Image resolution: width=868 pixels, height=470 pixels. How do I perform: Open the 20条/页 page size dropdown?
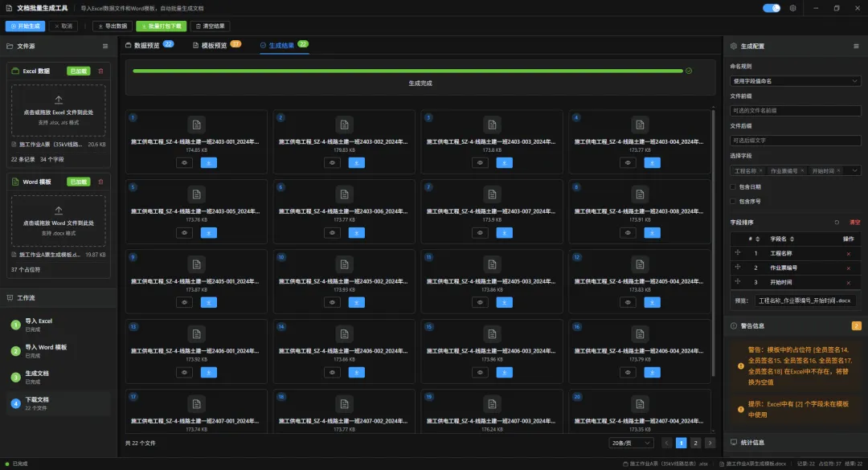[631, 443]
